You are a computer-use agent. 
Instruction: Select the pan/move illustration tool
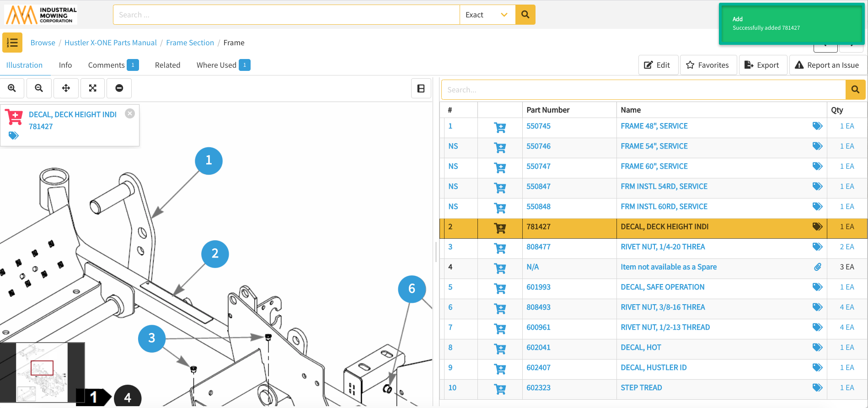(66, 88)
